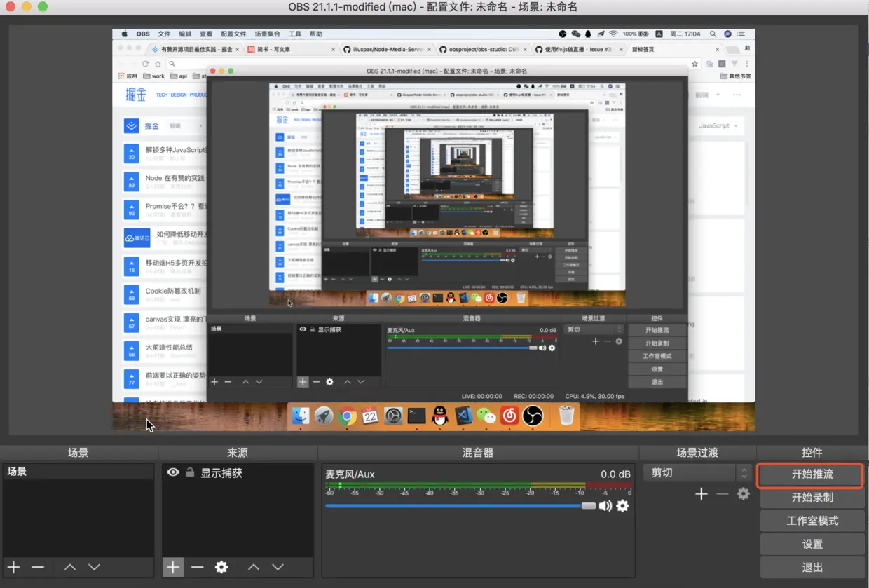Remove scene transition with the minus icon
The width and height of the screenshot is (869, 588).
pyautogui.click(x=722, y=494)
